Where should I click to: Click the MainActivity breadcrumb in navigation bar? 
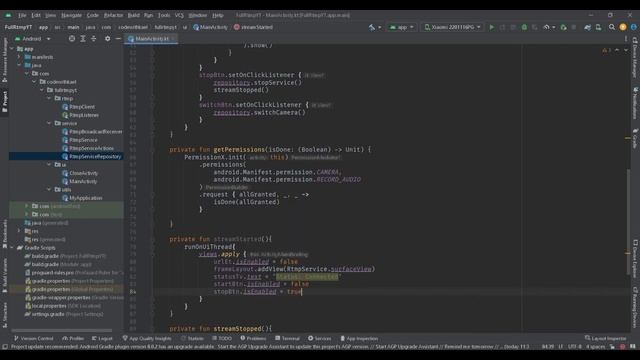(x=210, y=27)
